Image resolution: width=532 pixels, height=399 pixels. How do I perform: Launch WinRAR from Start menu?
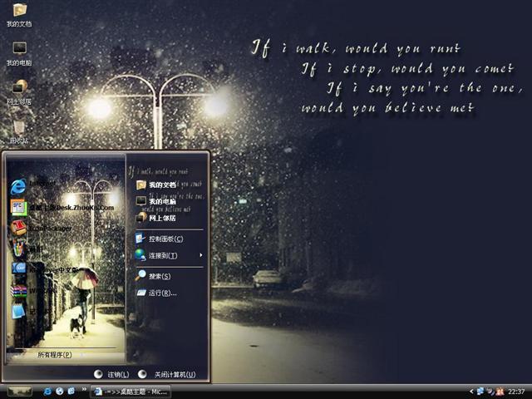(32, 291)
